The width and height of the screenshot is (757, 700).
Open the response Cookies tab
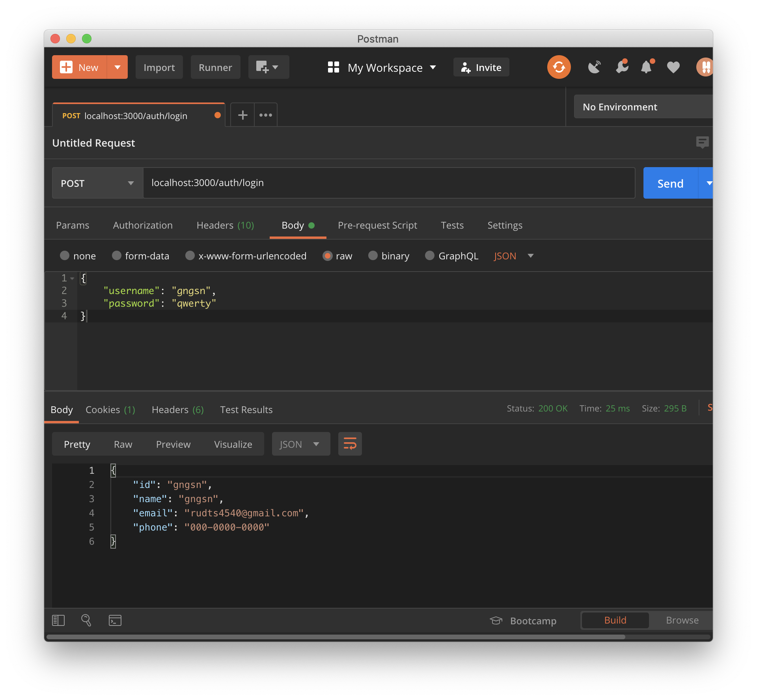coord(110,410)
